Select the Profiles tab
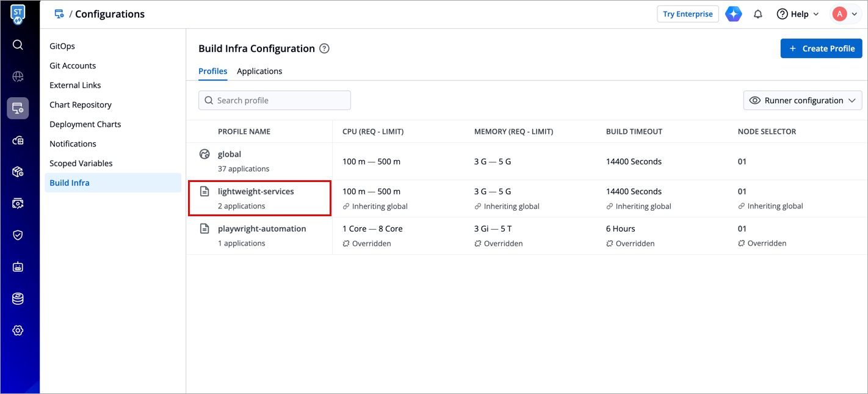This screenshot has width=868, height=394. tap(212, 71)
